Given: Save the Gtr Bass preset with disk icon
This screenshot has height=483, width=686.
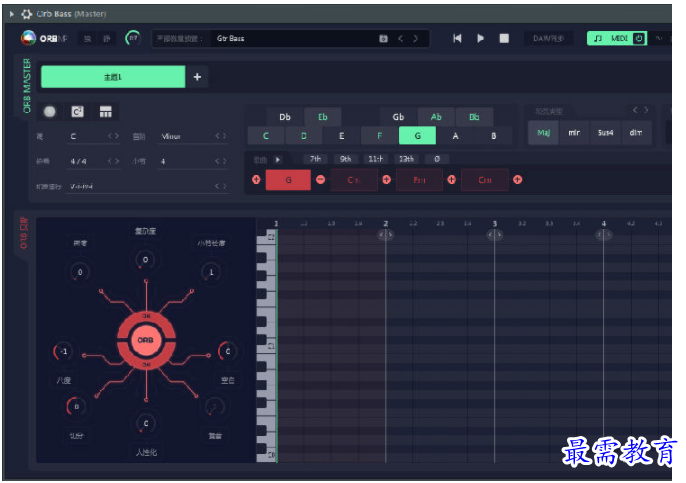Looking at the screenshot, I should click(x=383, y=38).
